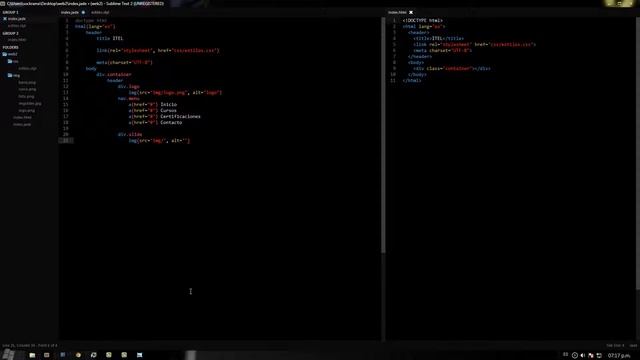Open the last png file in img folder
The width and height of the screenshot is (640, 360).
(27, 111)
